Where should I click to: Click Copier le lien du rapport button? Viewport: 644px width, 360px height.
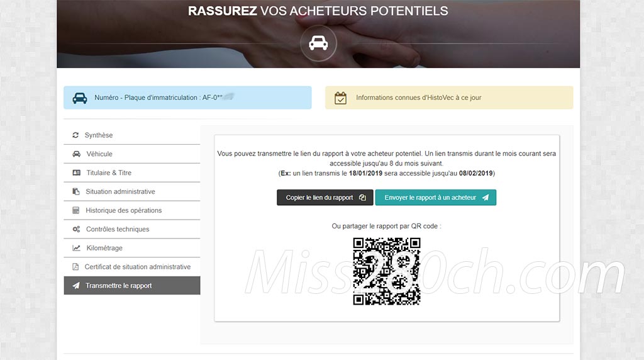point(325,198)
